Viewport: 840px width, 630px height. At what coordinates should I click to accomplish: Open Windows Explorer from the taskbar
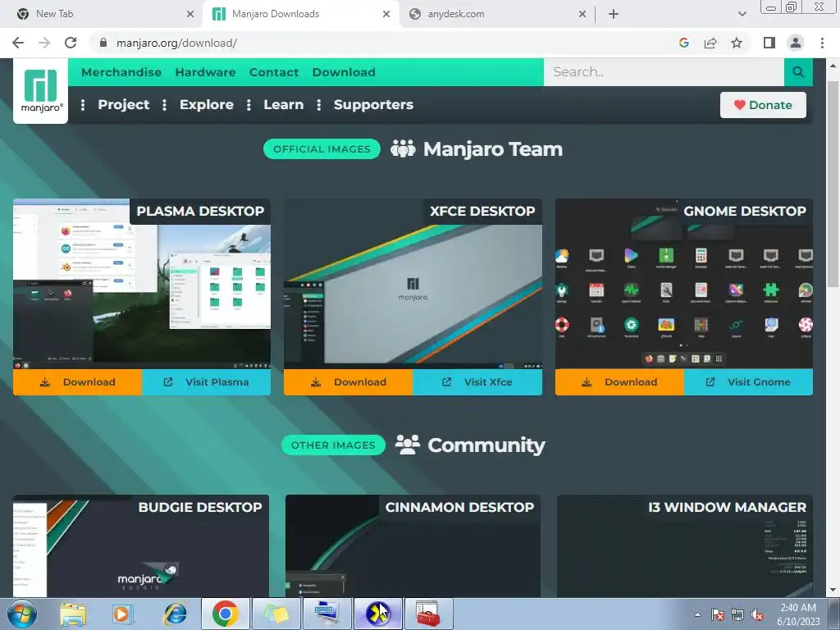(73, 614)
